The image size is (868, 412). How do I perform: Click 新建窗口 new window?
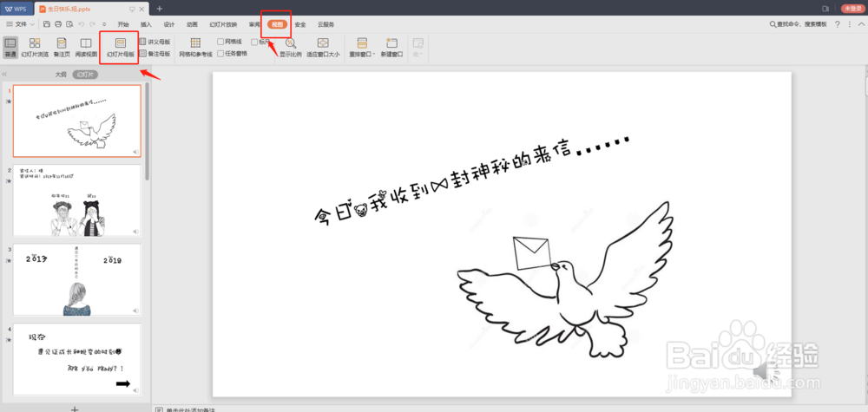coord(392,48)
